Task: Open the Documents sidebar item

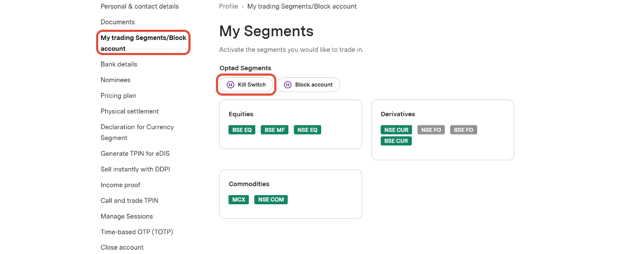Action: coord(118,22)
